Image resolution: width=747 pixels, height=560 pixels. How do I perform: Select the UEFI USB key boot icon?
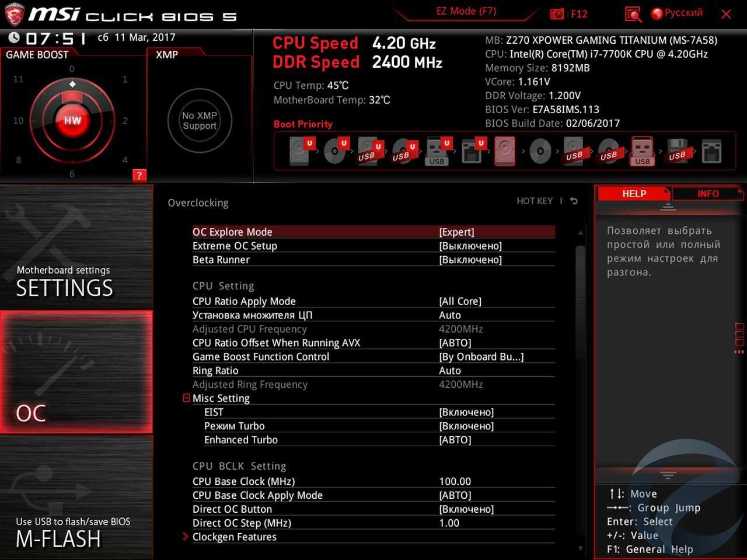coord(438,152)
